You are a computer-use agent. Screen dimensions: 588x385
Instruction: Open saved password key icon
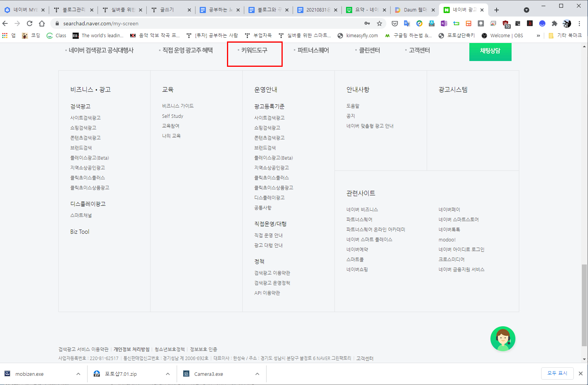click(367, 23)
